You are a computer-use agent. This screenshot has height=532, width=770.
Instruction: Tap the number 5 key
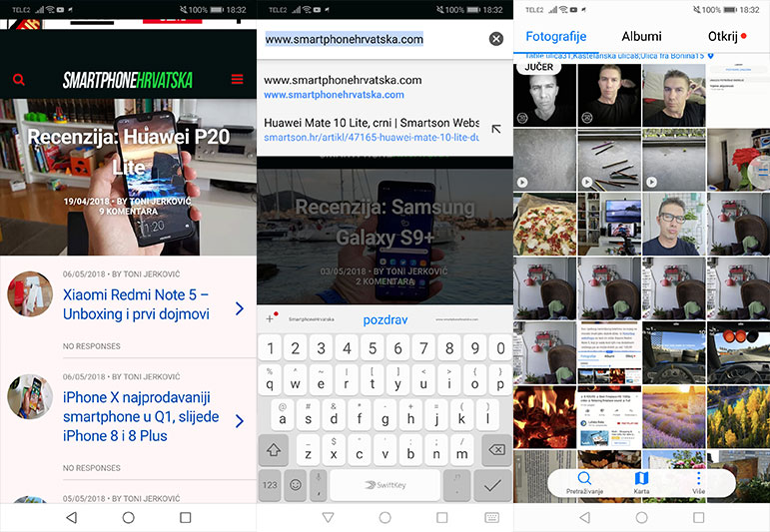coord(373,348)
